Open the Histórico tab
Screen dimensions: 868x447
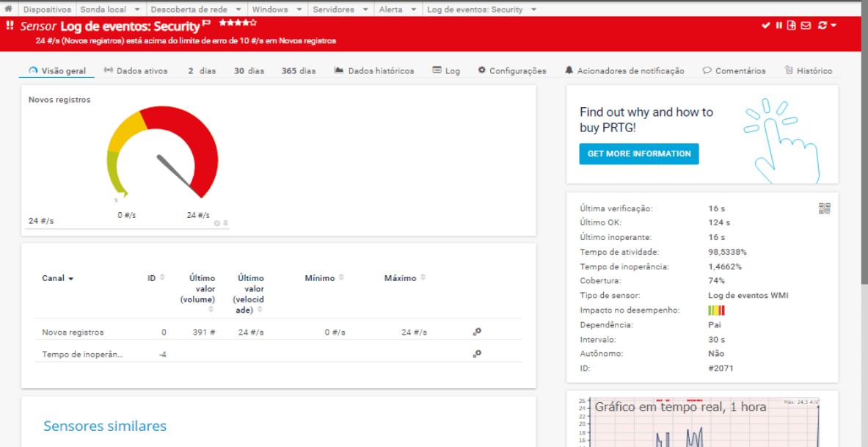[809, 71]
